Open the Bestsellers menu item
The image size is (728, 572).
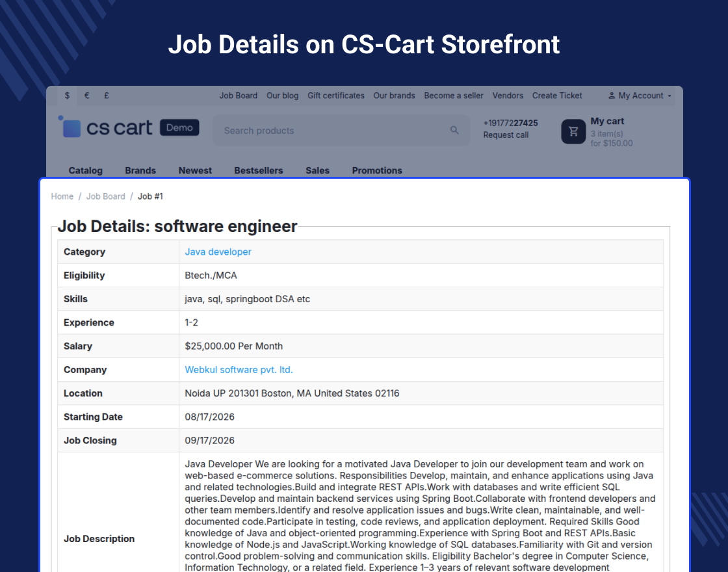tap(259, 170)
